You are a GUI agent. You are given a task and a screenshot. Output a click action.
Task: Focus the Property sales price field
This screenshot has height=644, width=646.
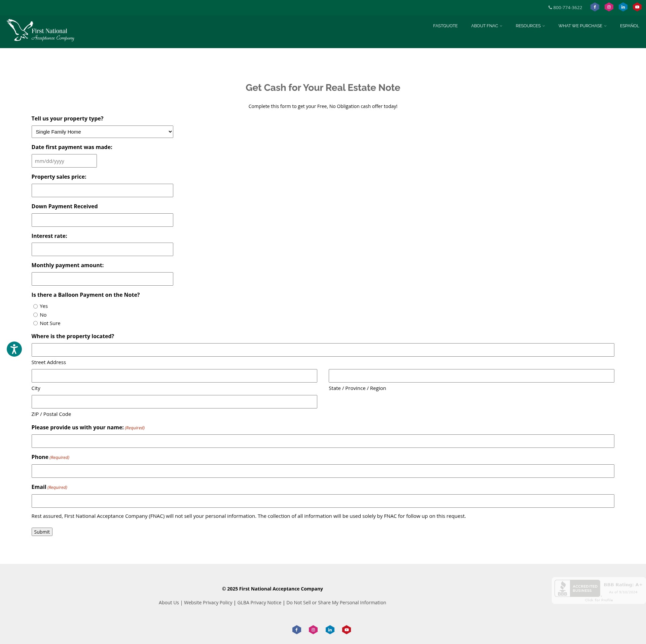(102, 190)
